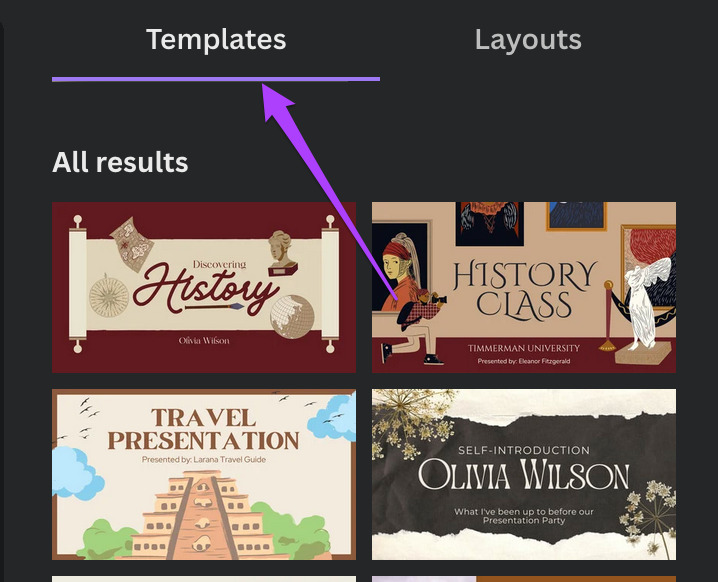Select the Olivia Wilson self-introduction template
718x582 pixels.
point(523,474)
